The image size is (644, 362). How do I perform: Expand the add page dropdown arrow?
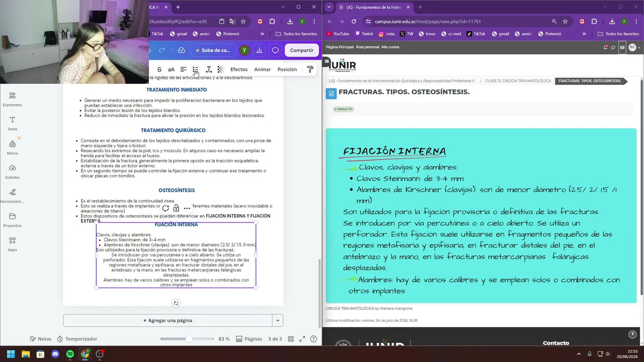(277, 320)
